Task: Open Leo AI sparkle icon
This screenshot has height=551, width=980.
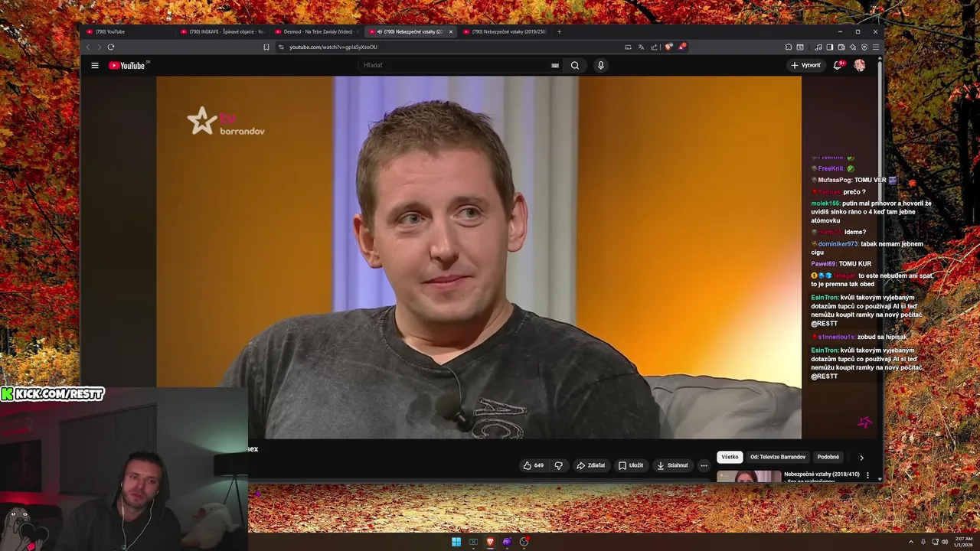Action: click(853, 47)
